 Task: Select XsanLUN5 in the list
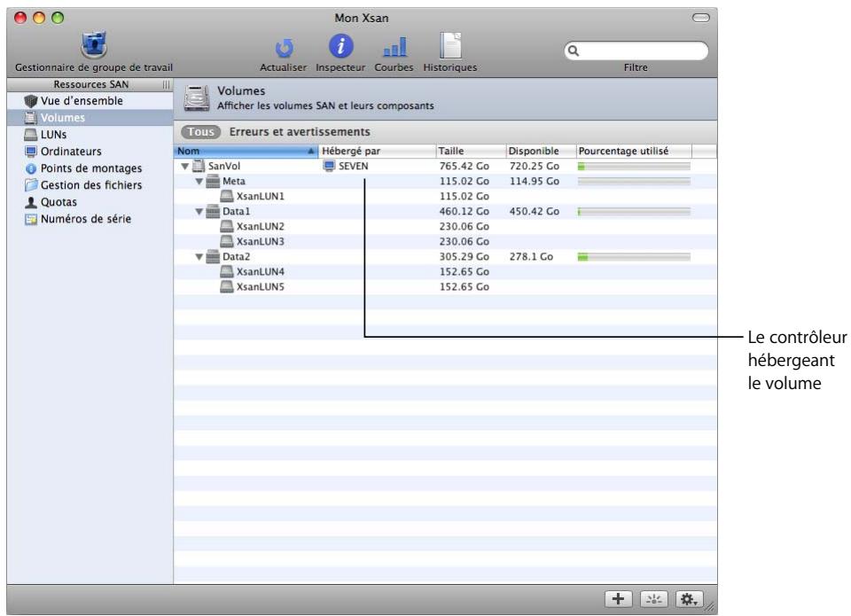(445, 287)
